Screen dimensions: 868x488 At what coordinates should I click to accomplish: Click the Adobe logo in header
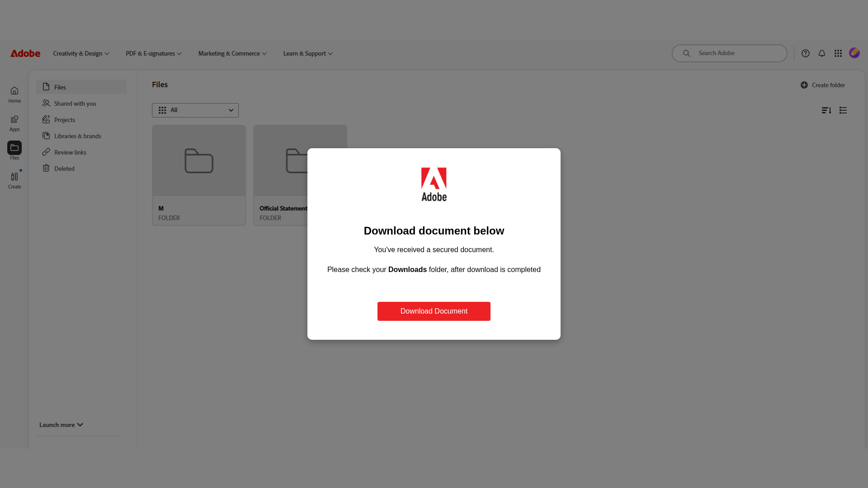[25, 53]
